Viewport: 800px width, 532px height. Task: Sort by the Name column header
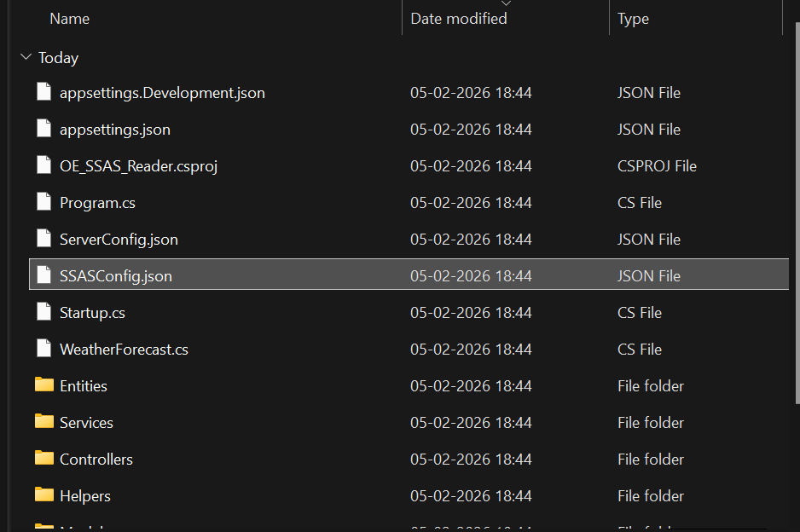point(69,19)
